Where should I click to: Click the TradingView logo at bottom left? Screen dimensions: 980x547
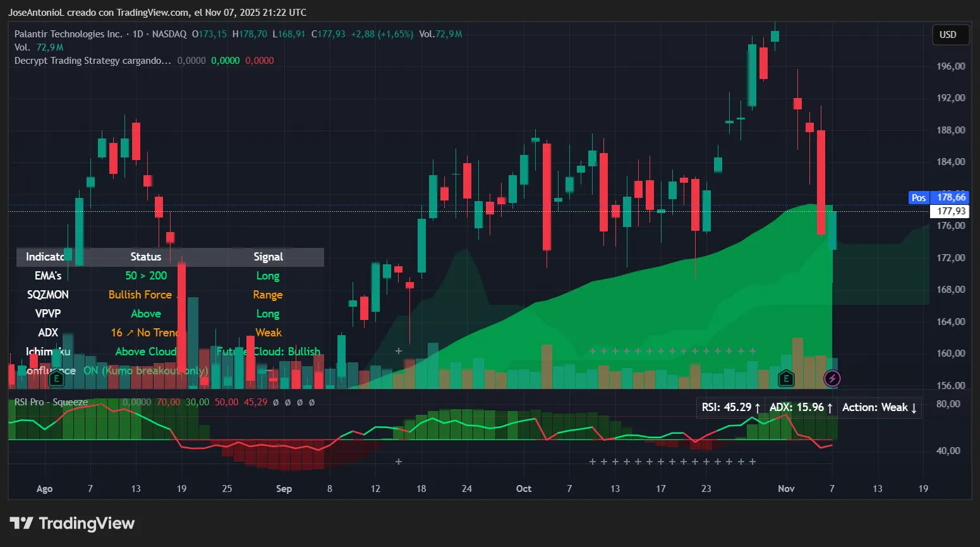pos(72,524)
